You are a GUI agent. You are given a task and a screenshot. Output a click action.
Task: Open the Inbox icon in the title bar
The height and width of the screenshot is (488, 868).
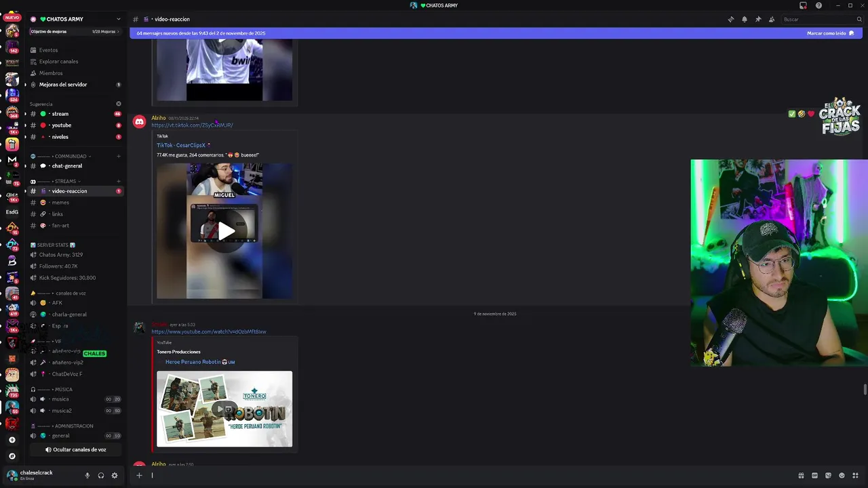[x=803, y=5]
